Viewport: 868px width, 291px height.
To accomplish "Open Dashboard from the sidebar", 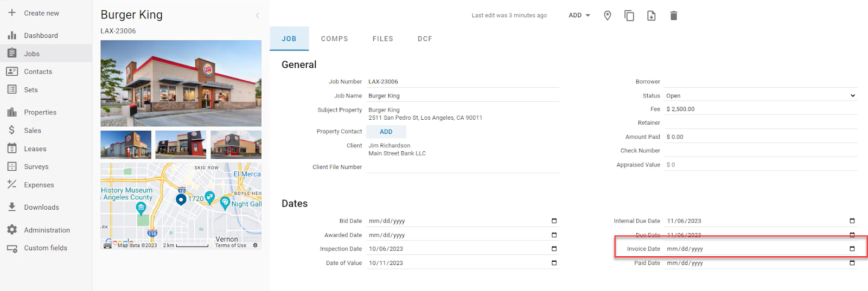I will tap(41, 36).
